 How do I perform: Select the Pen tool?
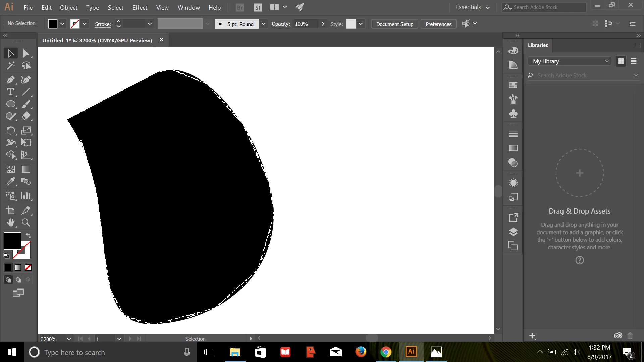tap(10, 80)
